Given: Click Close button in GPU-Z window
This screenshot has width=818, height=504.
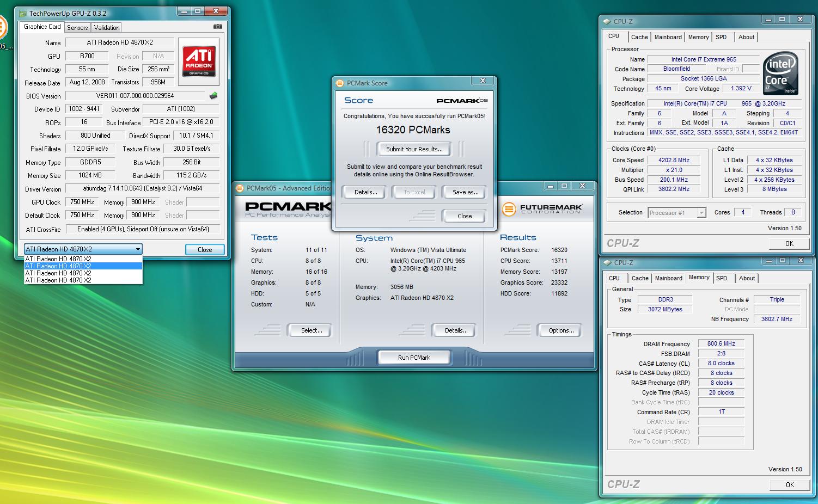Looking at the screenshot, I should [205, 250].
